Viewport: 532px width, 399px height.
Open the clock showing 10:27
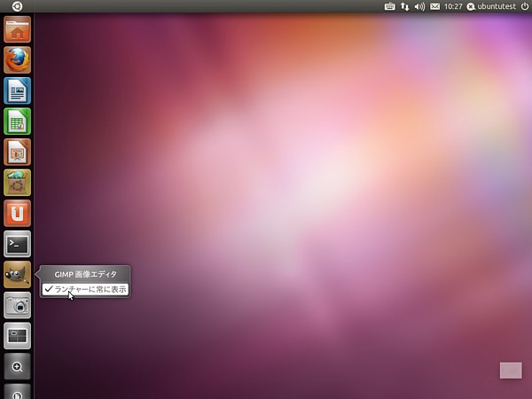coord(453,6)
